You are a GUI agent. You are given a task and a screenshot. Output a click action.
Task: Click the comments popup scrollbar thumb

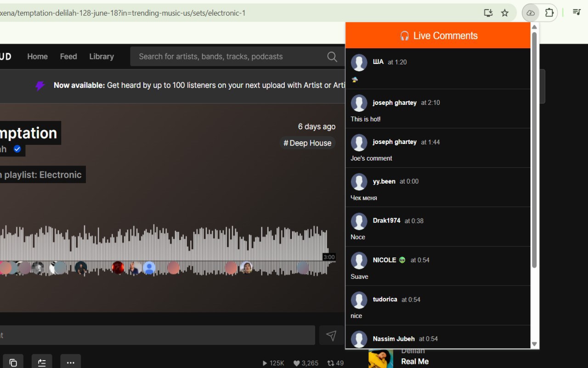pos(534,150)
